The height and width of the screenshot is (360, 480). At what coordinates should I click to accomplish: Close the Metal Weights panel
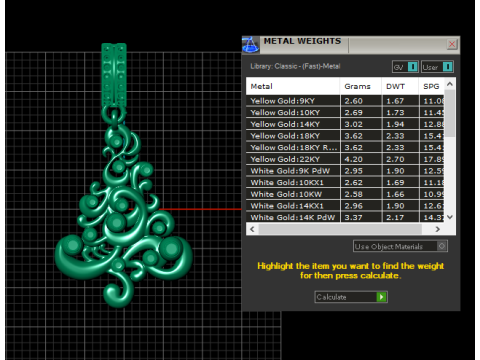tap(452, 44)
